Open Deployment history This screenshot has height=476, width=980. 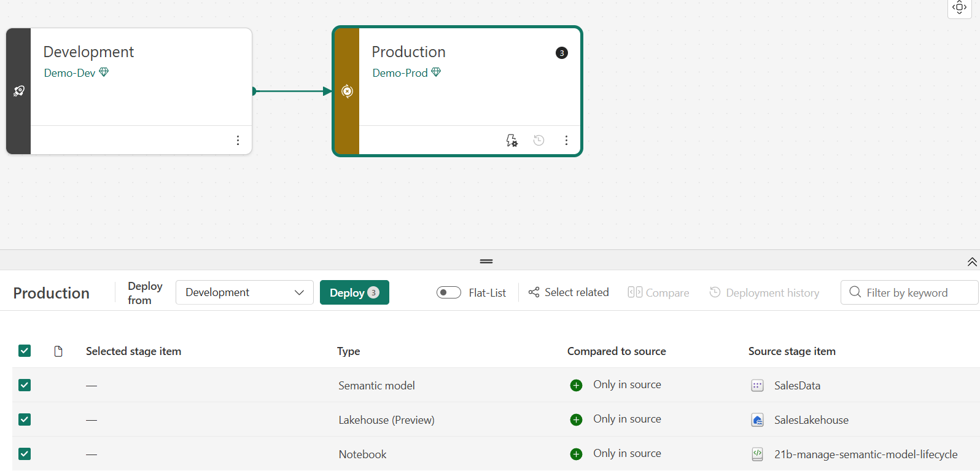point(764,293)
